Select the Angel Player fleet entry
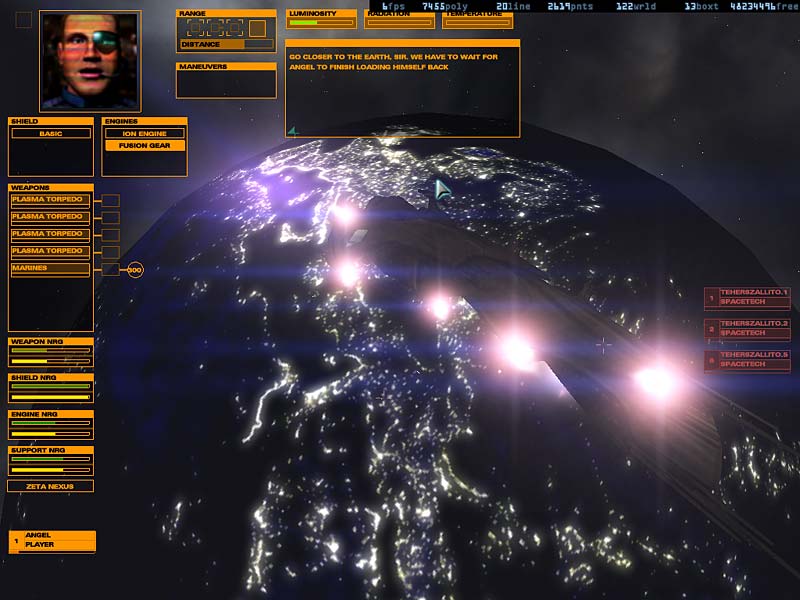This screenshot has width=800, height=600. tap(52, 541)
